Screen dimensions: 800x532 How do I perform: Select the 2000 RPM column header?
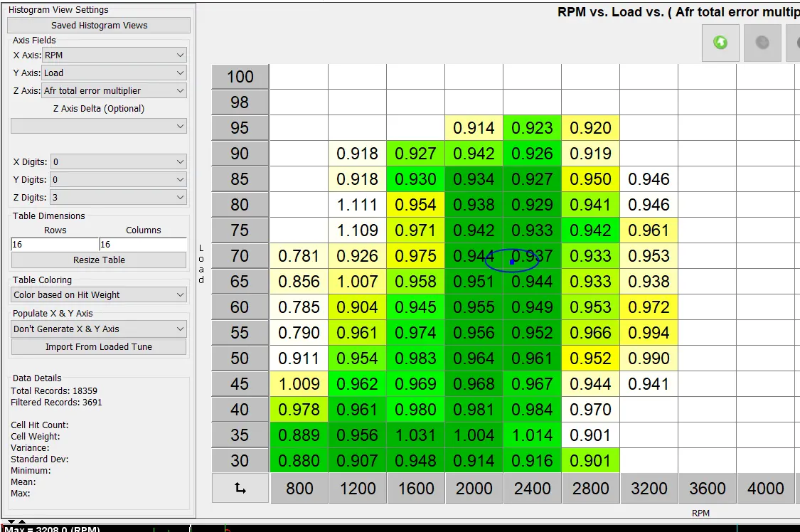coord(474,488)
